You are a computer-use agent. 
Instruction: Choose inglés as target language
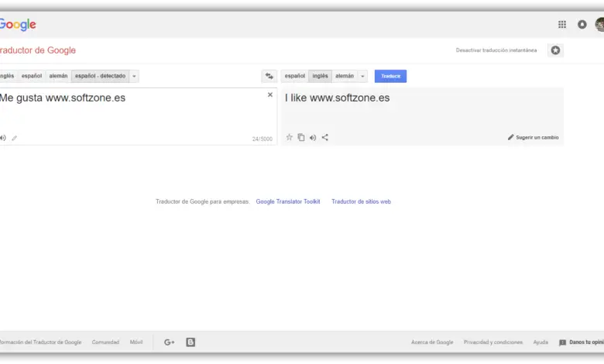(x=320, y=76)
